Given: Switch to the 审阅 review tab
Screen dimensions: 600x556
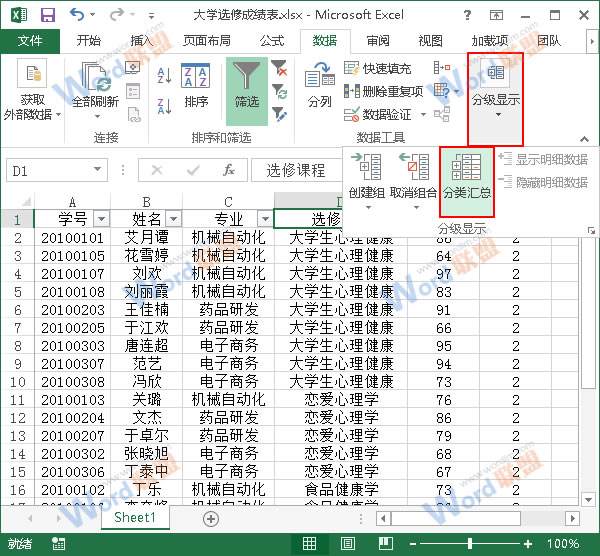Looking at the screenshot, I should pos(378,41).
